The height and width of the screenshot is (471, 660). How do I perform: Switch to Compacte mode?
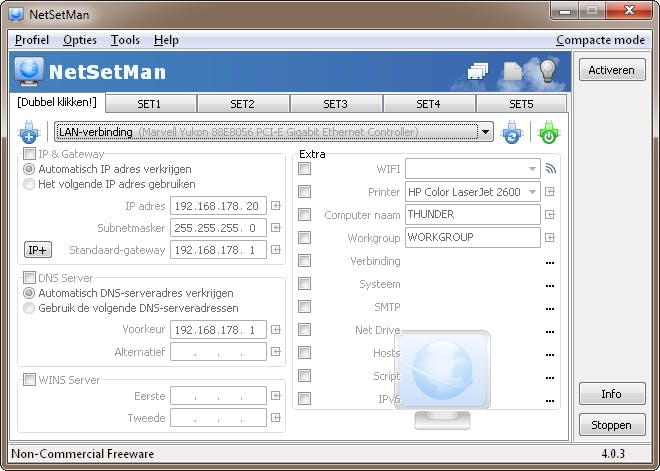601,40
